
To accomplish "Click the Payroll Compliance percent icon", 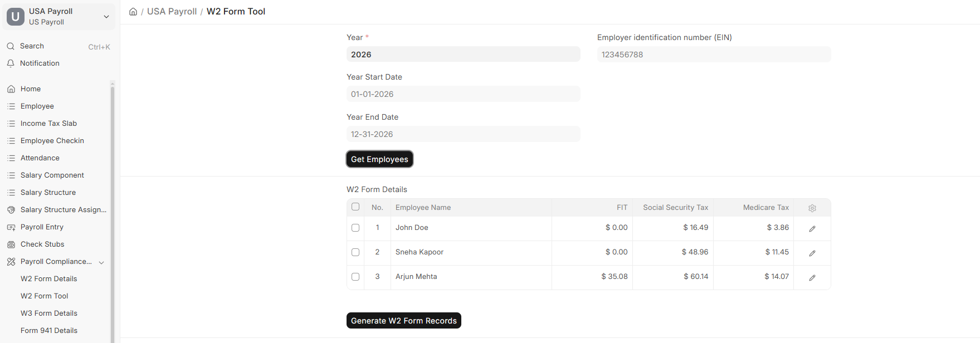I will pyautogui.click(x=11, y=262).
